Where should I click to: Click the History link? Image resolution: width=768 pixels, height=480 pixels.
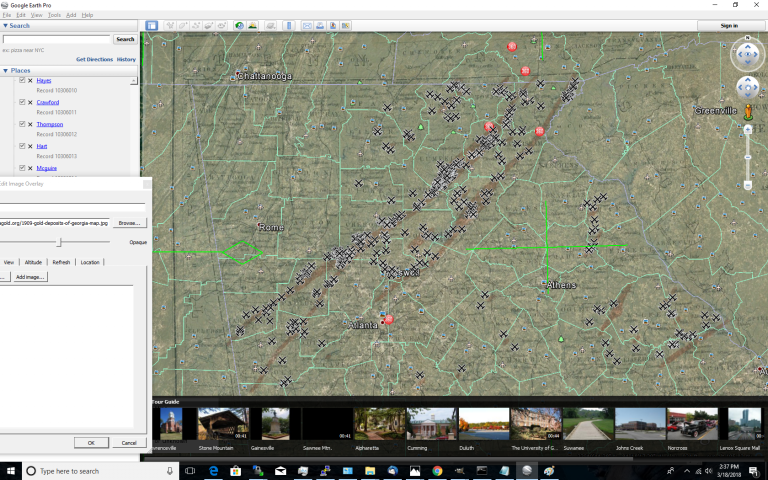tap(126, 59)
